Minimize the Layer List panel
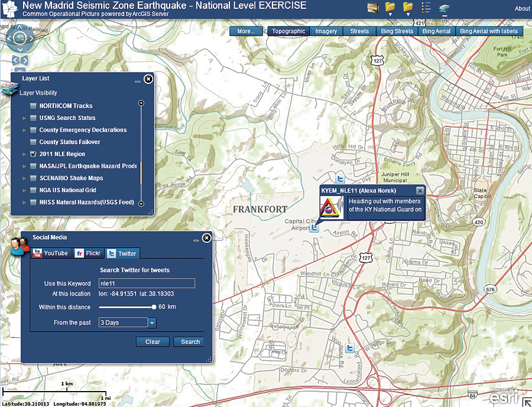The width and height of the screenshot is (532, 407). pyautogui.click(x=137, y=82)
